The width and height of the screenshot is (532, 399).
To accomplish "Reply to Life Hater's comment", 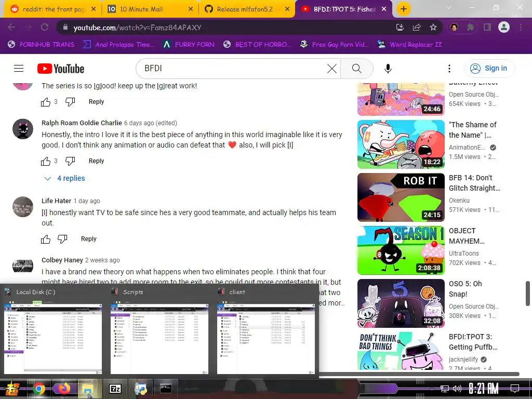I will 88,239.
